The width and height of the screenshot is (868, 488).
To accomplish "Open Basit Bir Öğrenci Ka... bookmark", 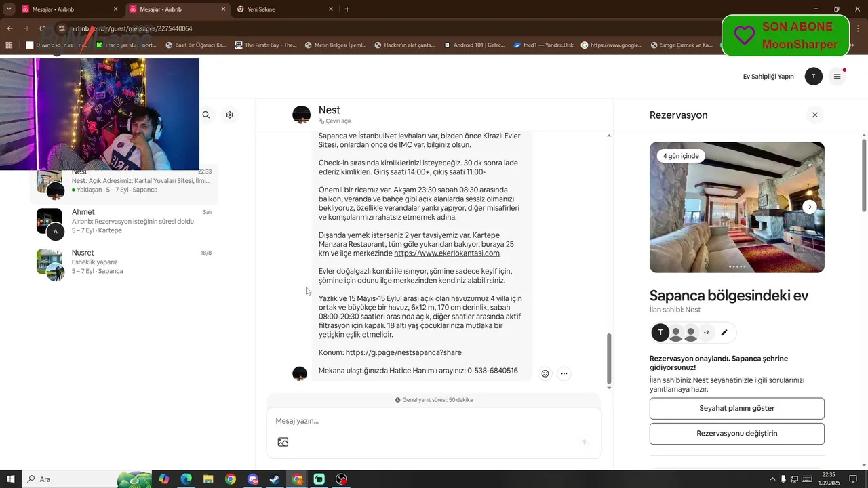I will point(195,45).
